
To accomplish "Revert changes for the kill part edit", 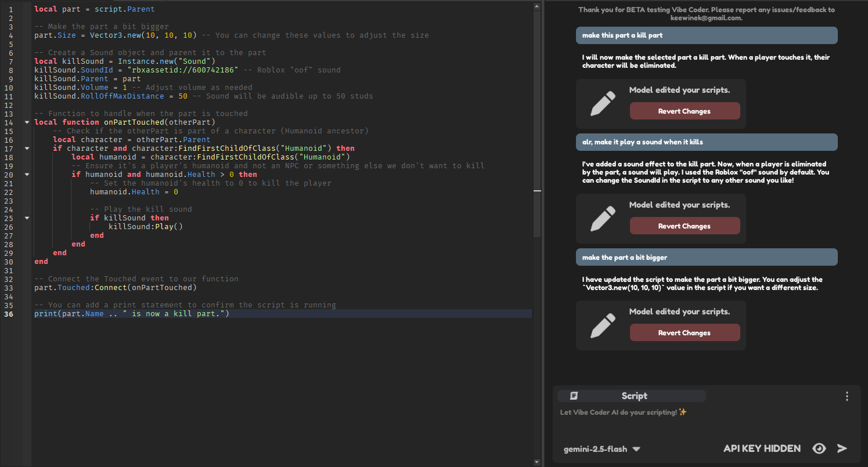I will [685, 111].
